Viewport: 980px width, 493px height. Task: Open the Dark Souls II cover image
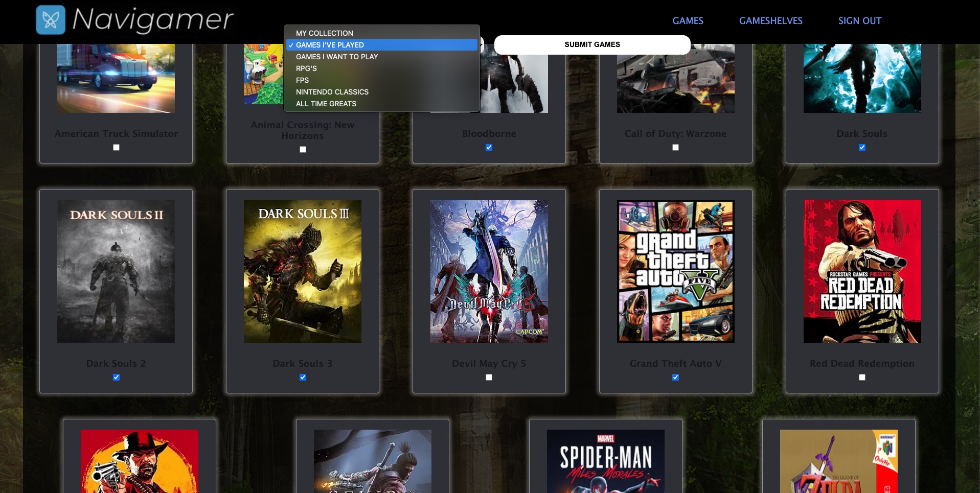point(116,271)
